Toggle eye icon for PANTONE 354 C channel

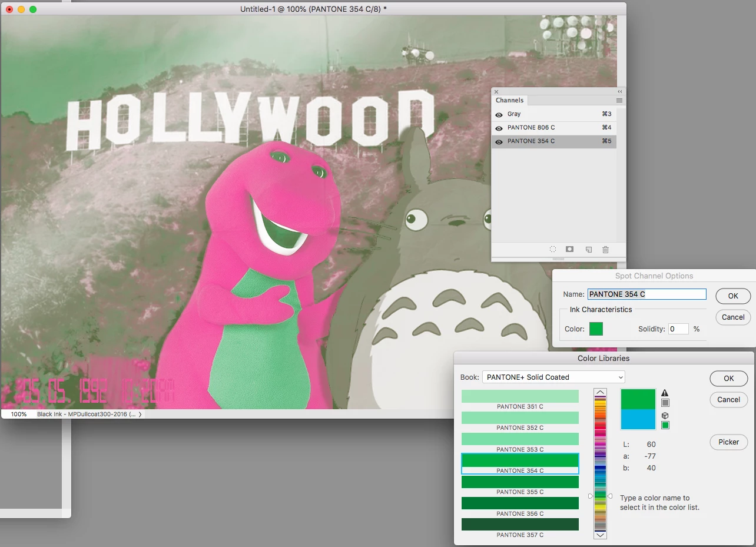click(x=499, y=141)
